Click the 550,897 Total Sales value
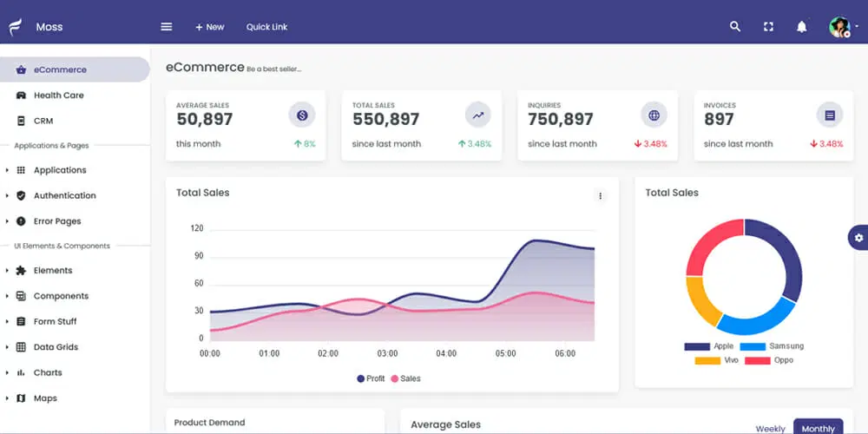 [386, 119]
